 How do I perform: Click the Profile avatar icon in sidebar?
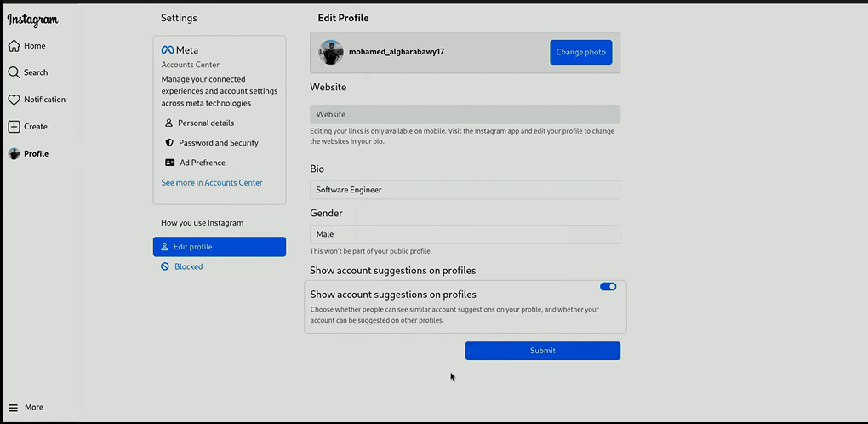click(14, 154)
